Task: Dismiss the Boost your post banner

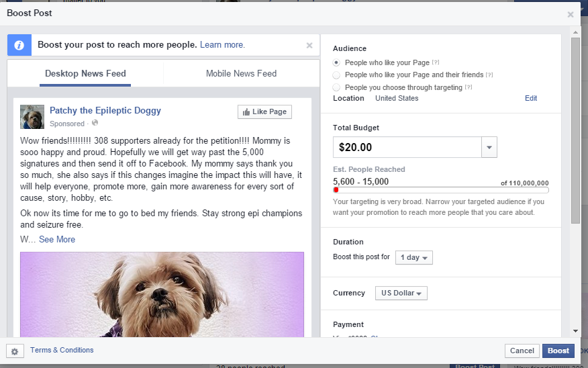Action: point(309,46)
